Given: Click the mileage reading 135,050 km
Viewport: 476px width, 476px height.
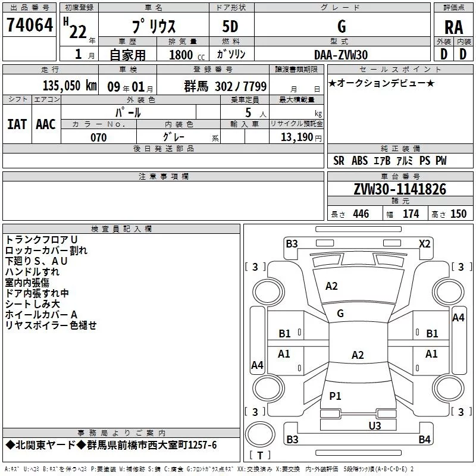Looking at the screenshot, I should tap(70, 86).
